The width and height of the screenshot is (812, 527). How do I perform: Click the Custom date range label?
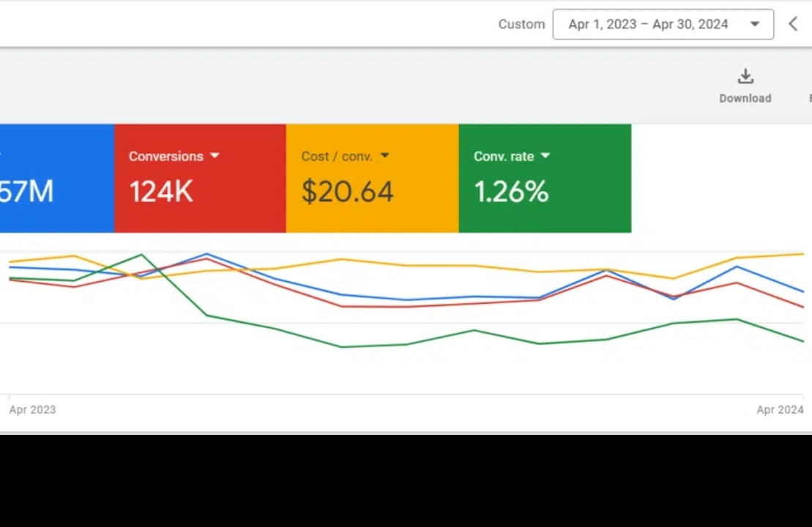tap(521, 24)
